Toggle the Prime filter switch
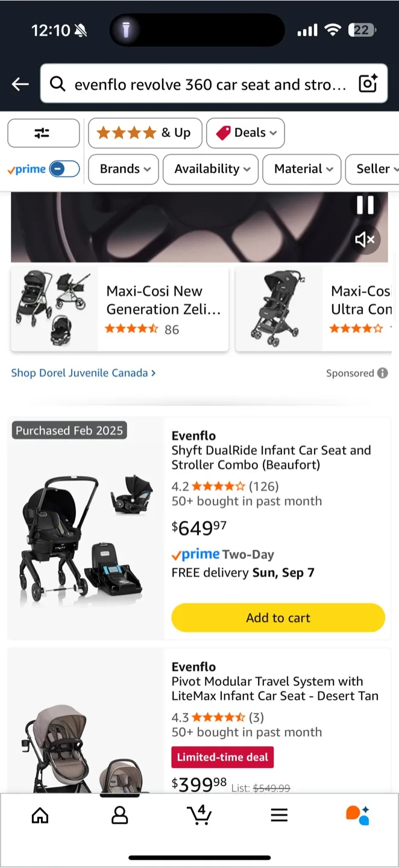 tap(64, 169)
